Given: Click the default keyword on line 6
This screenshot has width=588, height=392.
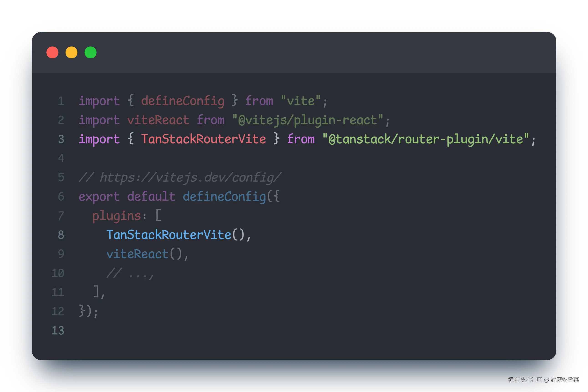Looking at the screenshot, I should coord(151,197).
